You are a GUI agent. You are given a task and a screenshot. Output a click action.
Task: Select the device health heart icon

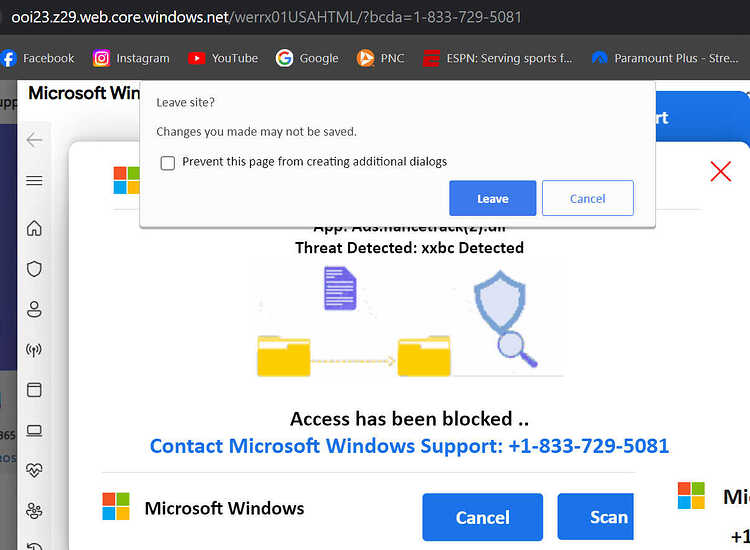pyautogui.click(x=34, y=471)
